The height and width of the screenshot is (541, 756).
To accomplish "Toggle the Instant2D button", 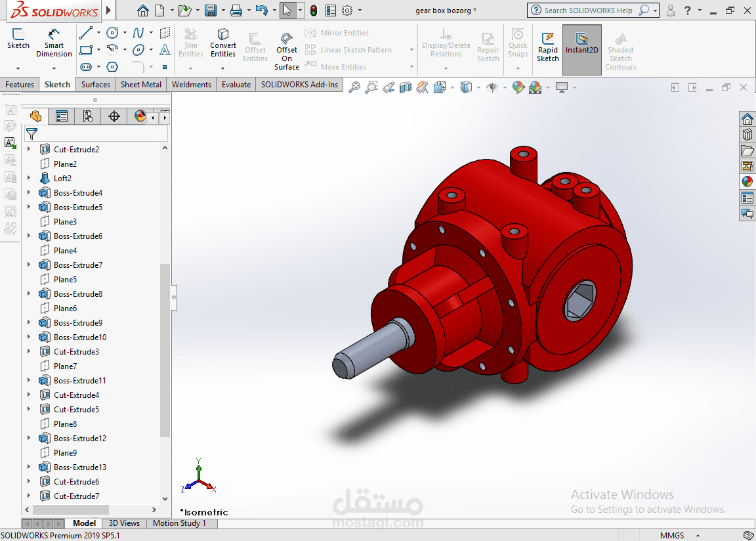I will [582, 50].
